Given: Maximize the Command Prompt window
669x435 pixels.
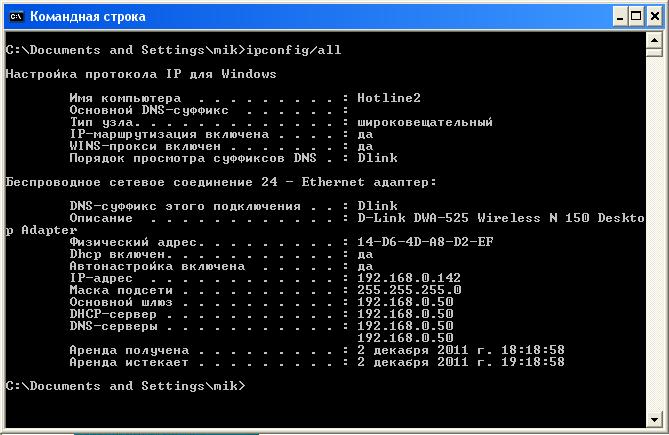Looking at the screenshot, I should [632, 16].
